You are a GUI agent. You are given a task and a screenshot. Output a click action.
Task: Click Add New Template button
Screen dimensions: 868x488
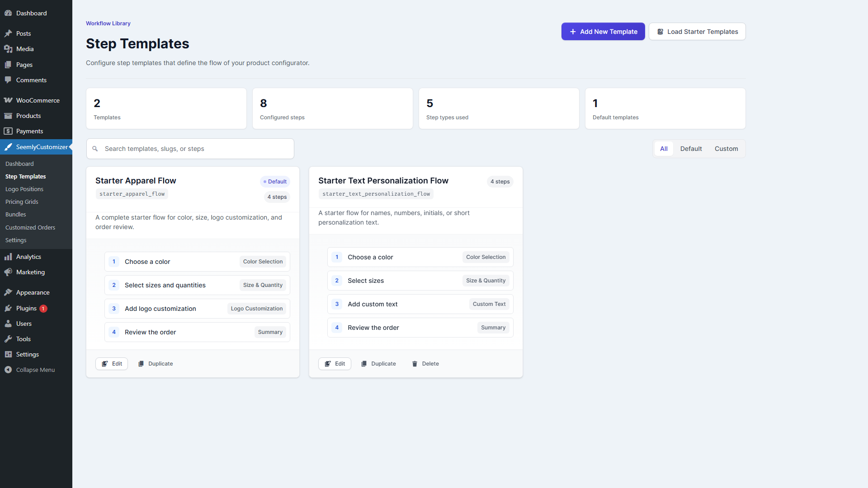603,32
